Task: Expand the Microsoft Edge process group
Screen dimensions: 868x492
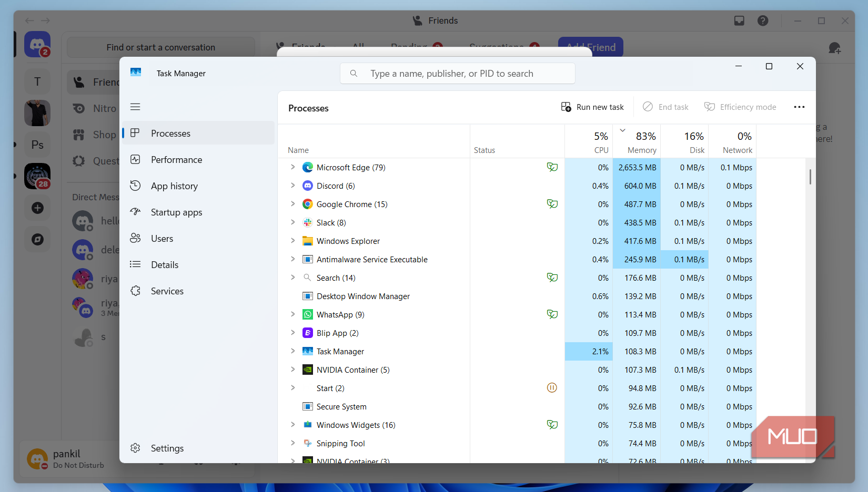Action: [x=293, y=167]
